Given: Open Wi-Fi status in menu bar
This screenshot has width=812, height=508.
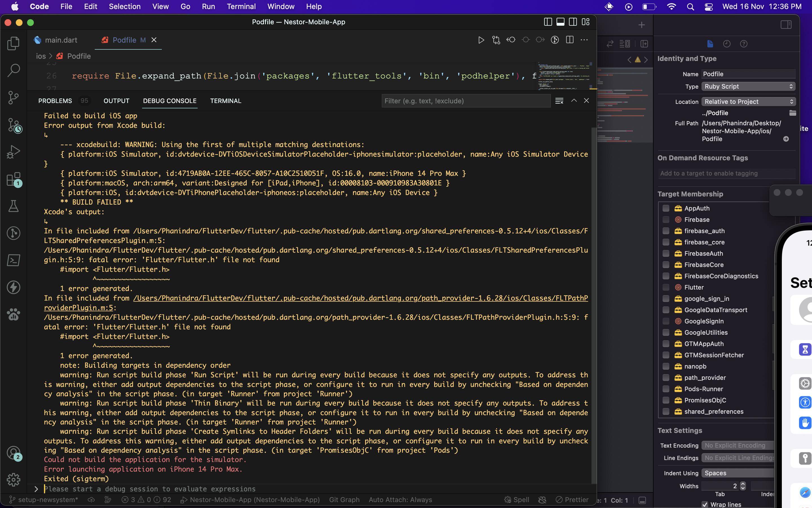Looking at the screenshot, I should click(671, 7).
